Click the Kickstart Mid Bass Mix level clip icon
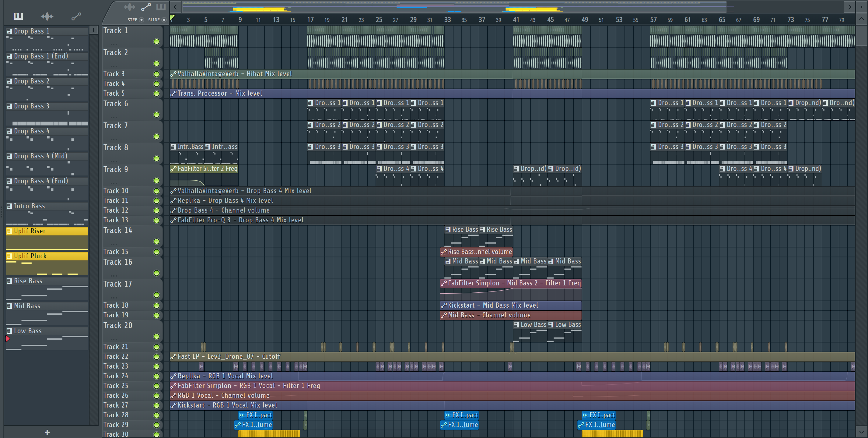 click(x=444, y=306)
